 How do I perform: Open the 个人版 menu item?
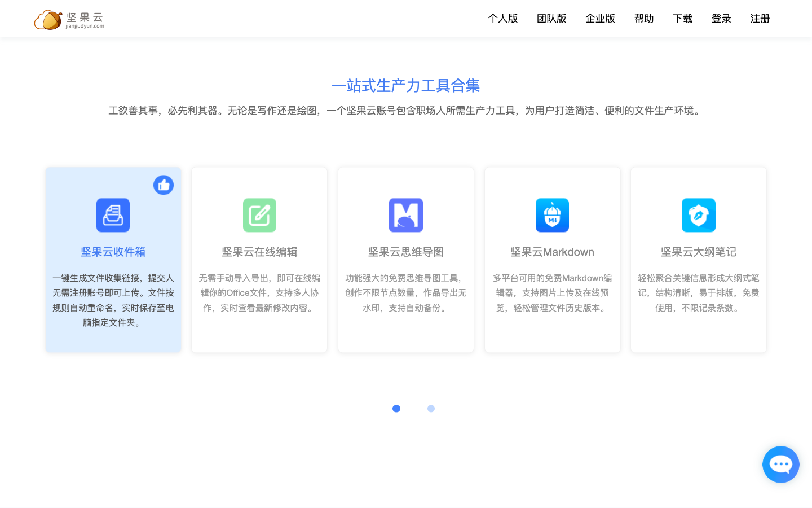502,19
